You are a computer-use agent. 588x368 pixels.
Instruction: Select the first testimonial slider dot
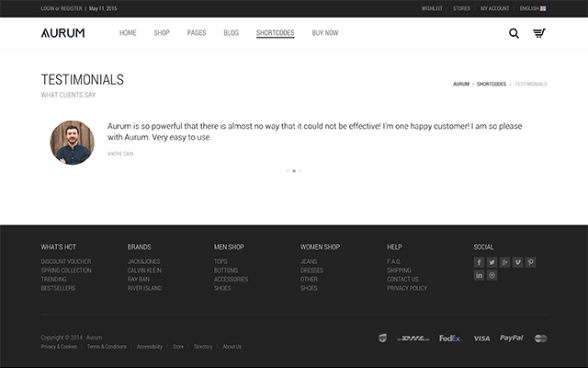coord(288,170)
